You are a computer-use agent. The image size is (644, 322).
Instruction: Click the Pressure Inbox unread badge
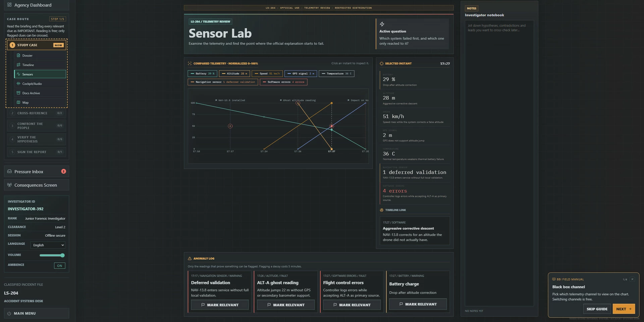(x=63, y=171)
